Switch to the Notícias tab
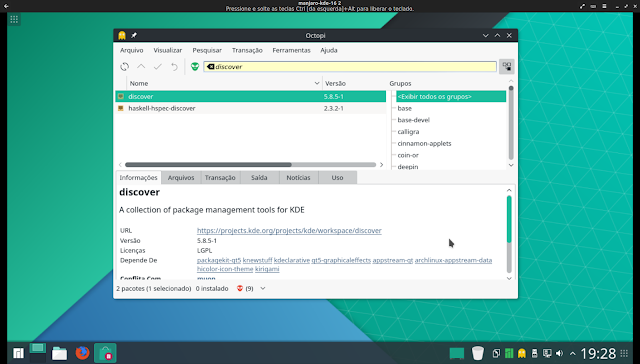The width and height of the screenshot is (640, 364). coord(298,178)
